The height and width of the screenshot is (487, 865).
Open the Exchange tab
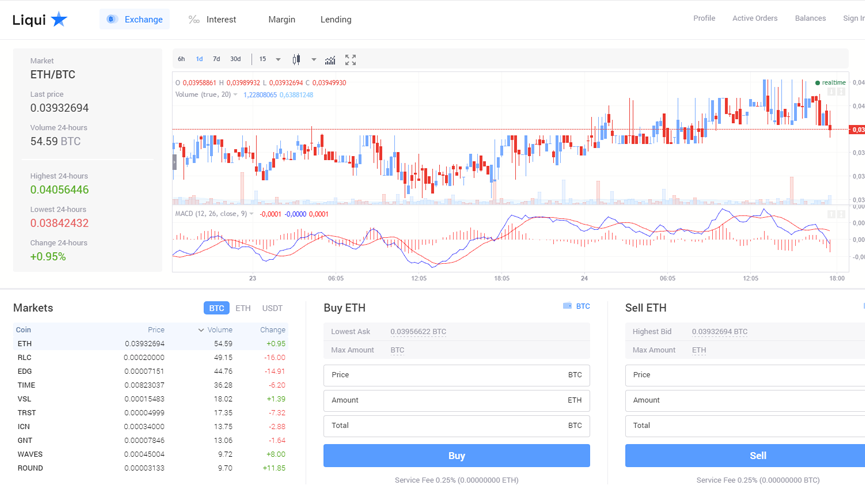click(x=135, y=19)
